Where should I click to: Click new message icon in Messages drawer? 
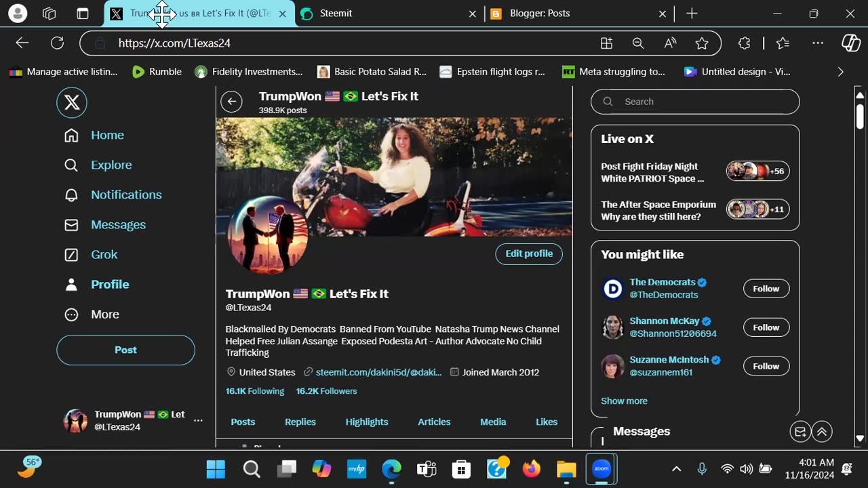click(x=800, y=432)
